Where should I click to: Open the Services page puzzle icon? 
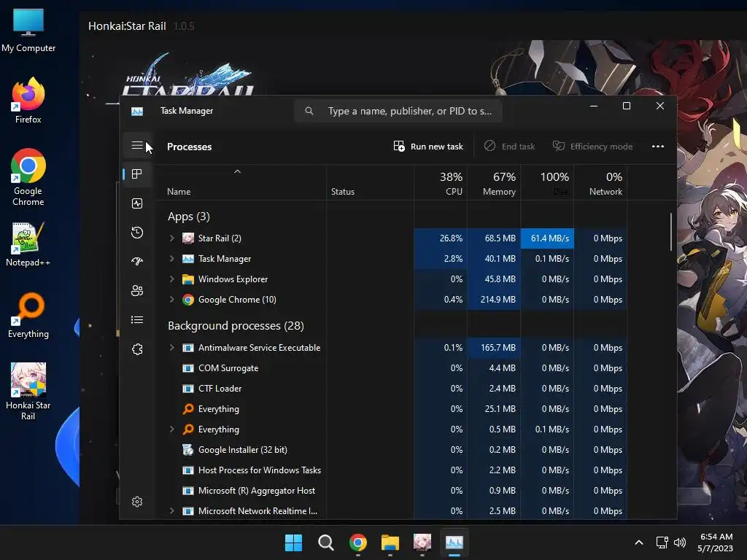click(137, 349)
